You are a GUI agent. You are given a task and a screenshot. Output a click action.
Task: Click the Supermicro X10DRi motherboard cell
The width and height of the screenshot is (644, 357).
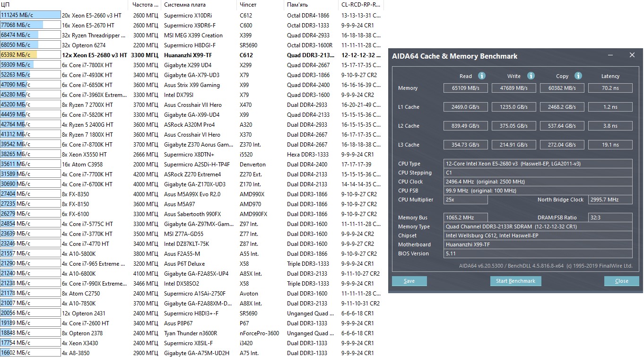pos(188,15)
